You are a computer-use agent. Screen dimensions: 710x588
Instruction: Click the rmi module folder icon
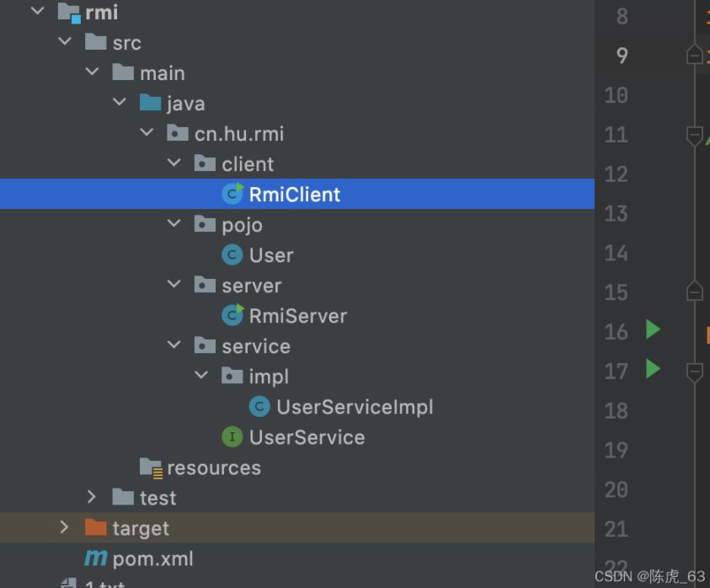[69, 13]
